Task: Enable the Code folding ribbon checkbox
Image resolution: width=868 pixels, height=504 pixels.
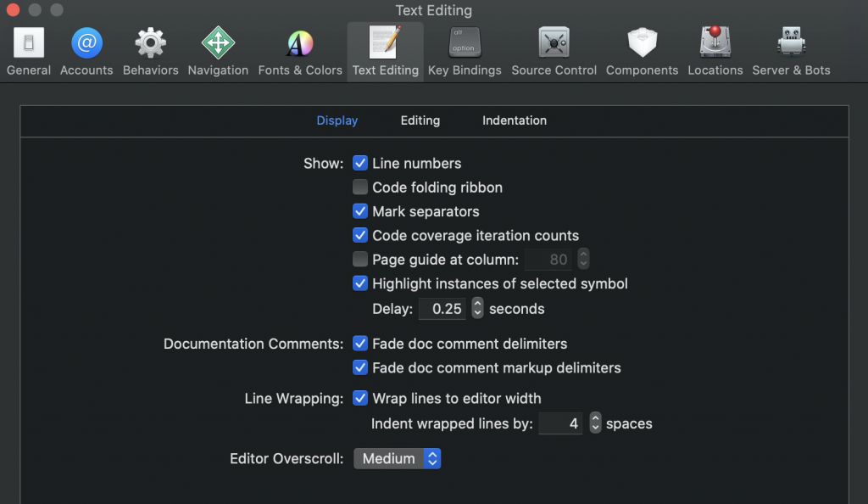Action: [x=360, y=188]
